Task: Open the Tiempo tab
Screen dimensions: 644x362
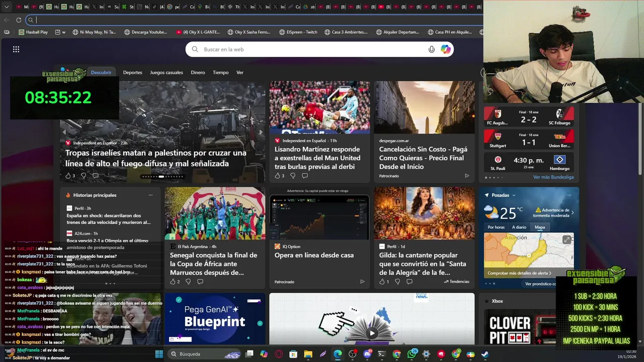Action: coord(220,72)
